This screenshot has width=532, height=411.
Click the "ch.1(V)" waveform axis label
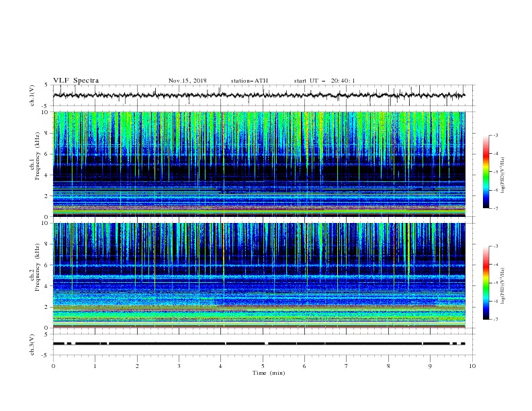[x=32, y=95]
